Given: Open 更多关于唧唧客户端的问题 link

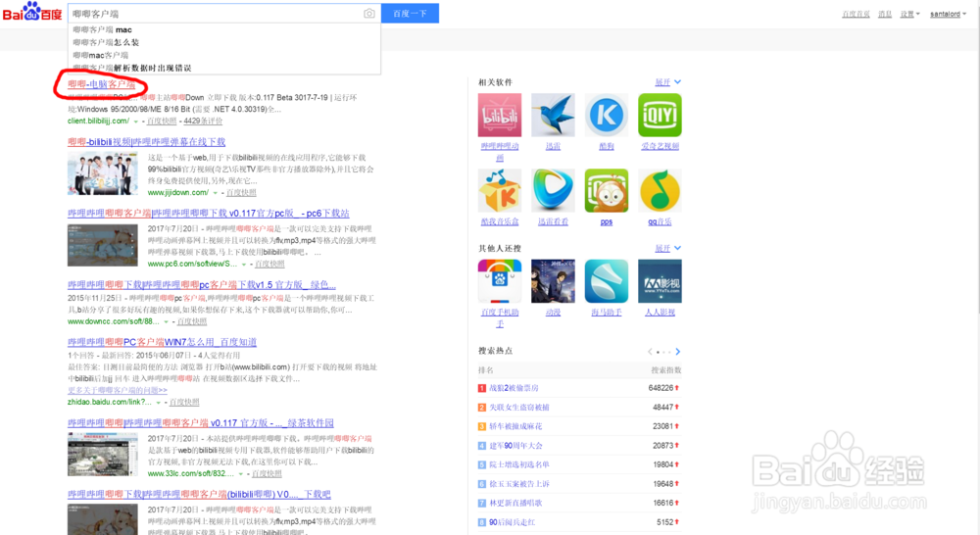Looking at the screenshot, I should (118, 390).
